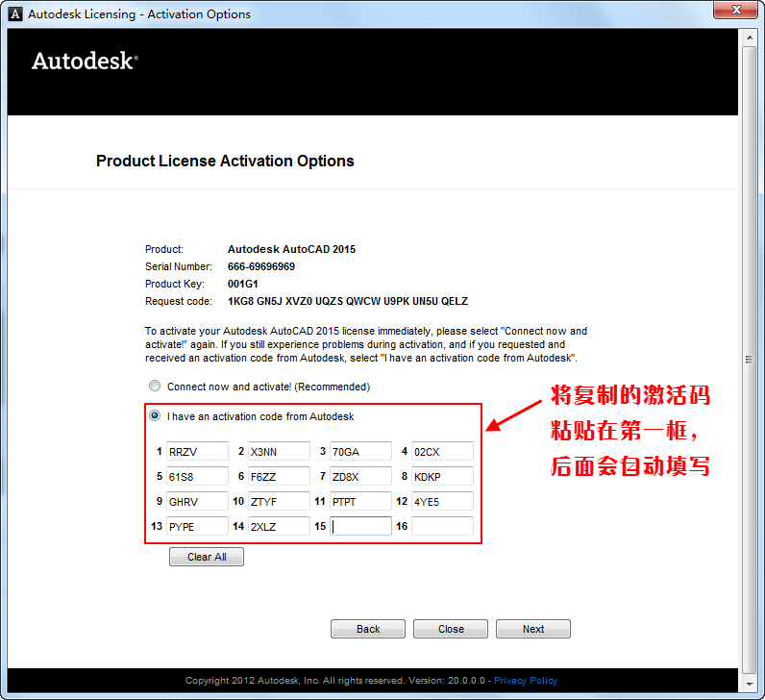Select 'I have an activation code' radio button
The width and height of the screenshot is (765, 700).
click(x=155, y=416)
